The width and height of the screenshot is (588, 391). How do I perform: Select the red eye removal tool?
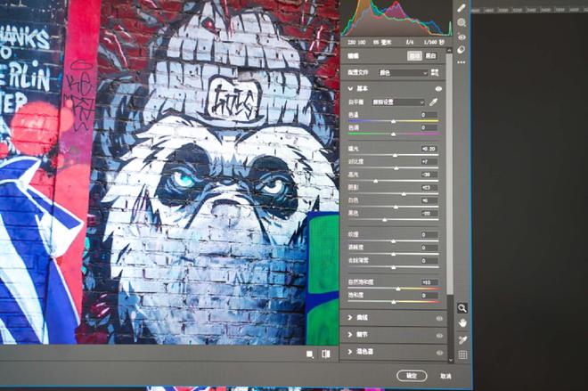[461, 37]
